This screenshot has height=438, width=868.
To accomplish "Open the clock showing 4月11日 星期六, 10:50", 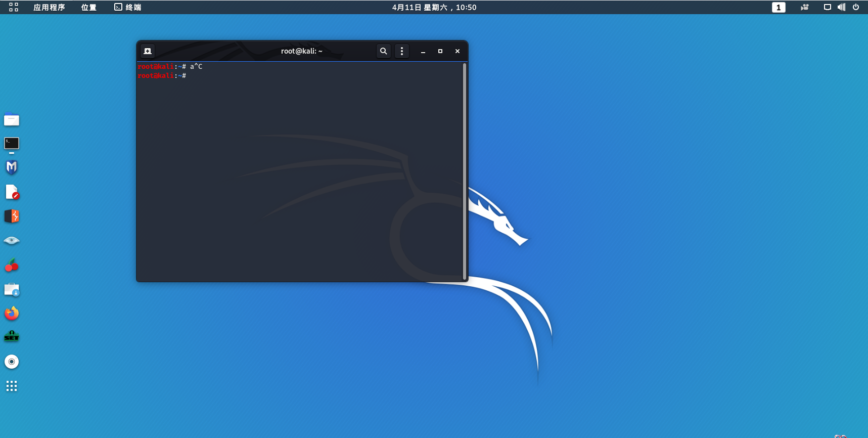I will click(434, 7).
